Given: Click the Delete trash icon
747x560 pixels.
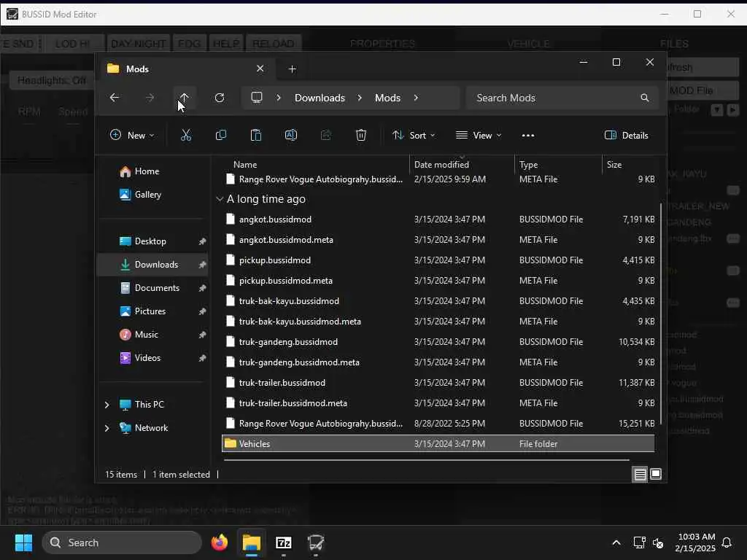Looking at the screenshot, I should [361, 135].
